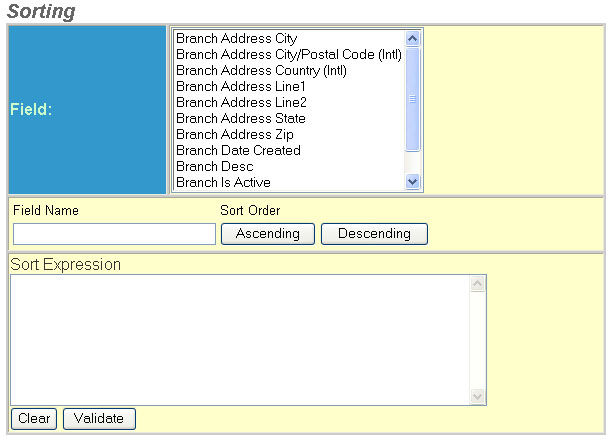Click field list scroll up arrow
616x440 pixels.
click(x=413, y=38)
